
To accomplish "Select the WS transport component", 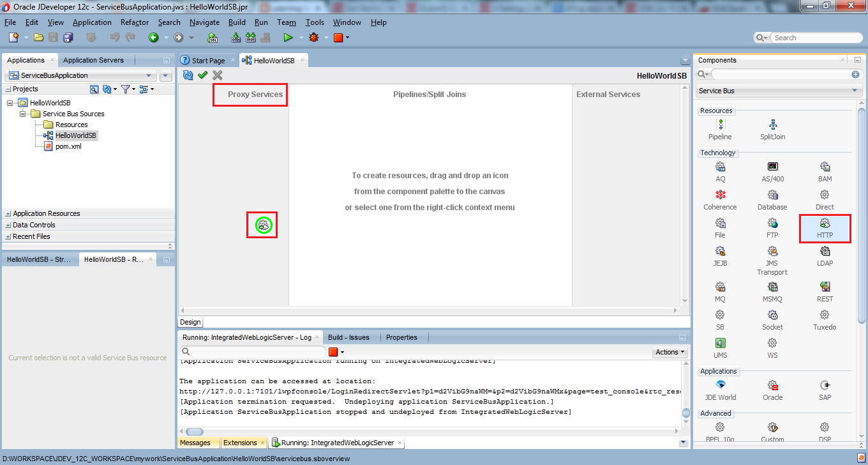I will 772,347.
